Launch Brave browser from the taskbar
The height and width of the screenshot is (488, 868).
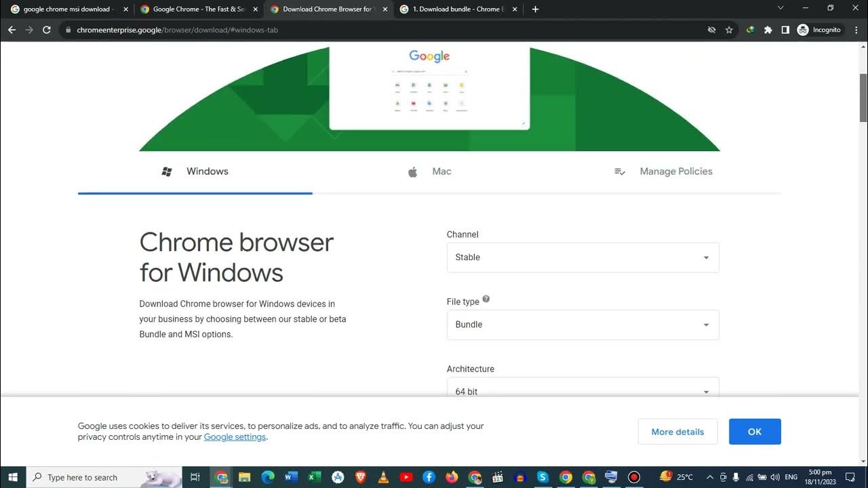[x=360, y=477]
